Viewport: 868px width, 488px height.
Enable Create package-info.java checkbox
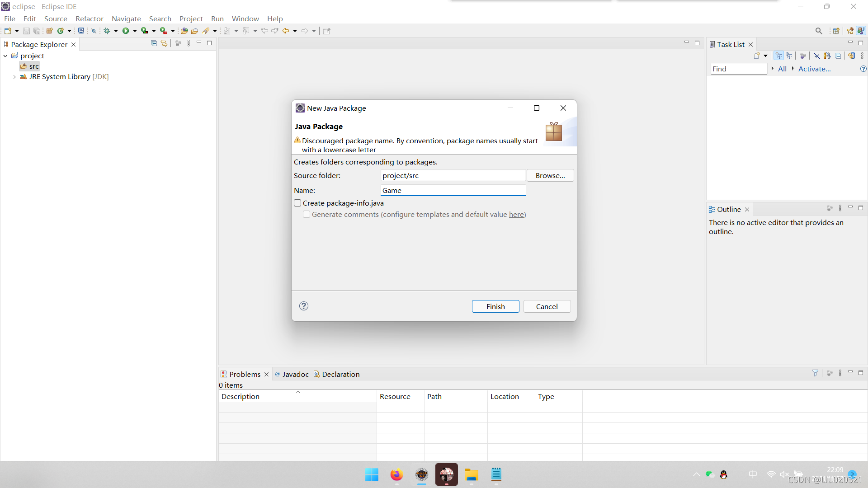coord(297,203)
